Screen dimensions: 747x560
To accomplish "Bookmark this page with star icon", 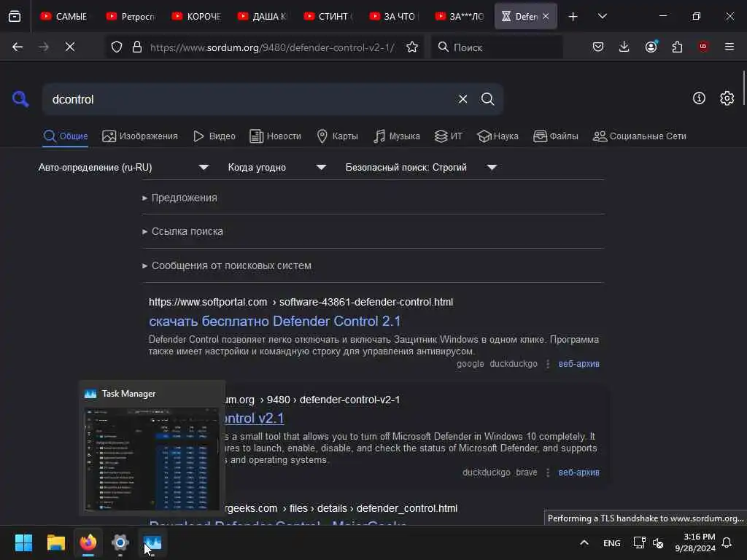I will click(412, 47).
